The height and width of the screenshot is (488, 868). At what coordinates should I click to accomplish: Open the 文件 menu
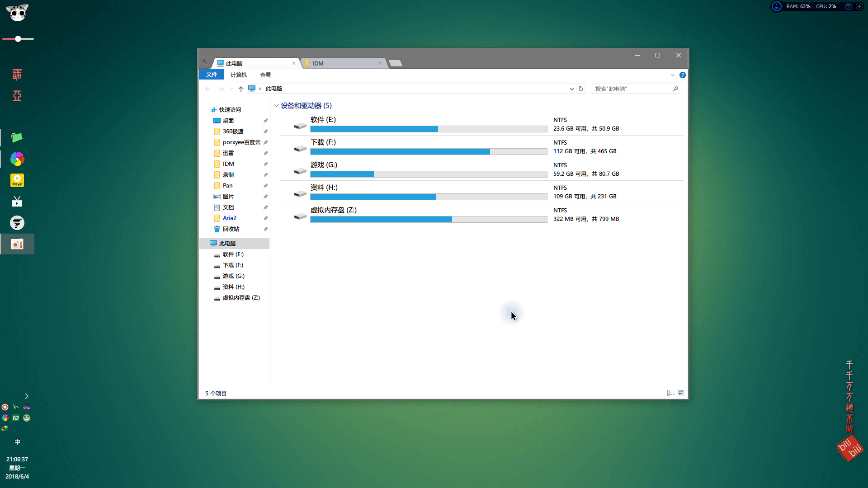212,75
